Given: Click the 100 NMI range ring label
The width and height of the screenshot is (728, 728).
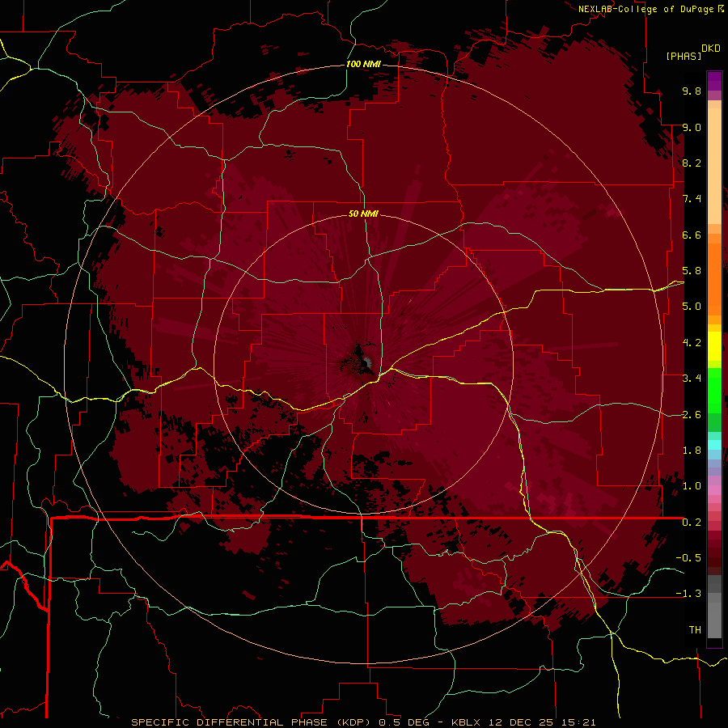Looking at the screenshot, I should pos(363,64).
